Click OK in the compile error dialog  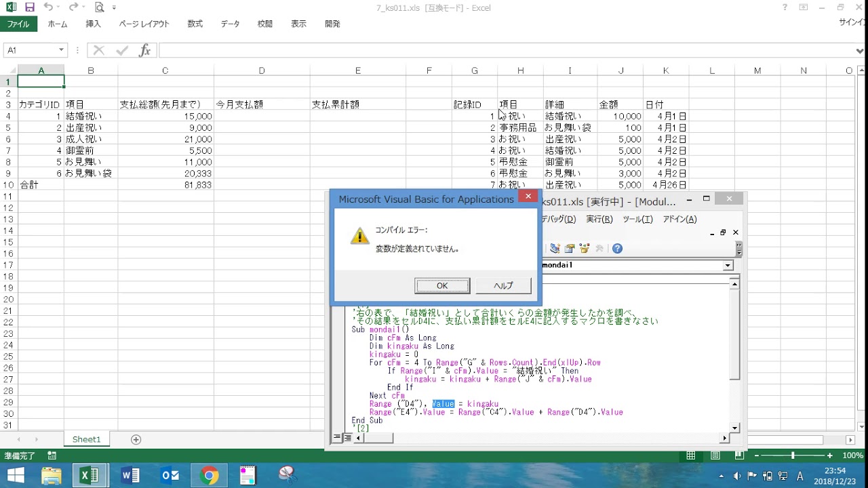tap(442, 285)
